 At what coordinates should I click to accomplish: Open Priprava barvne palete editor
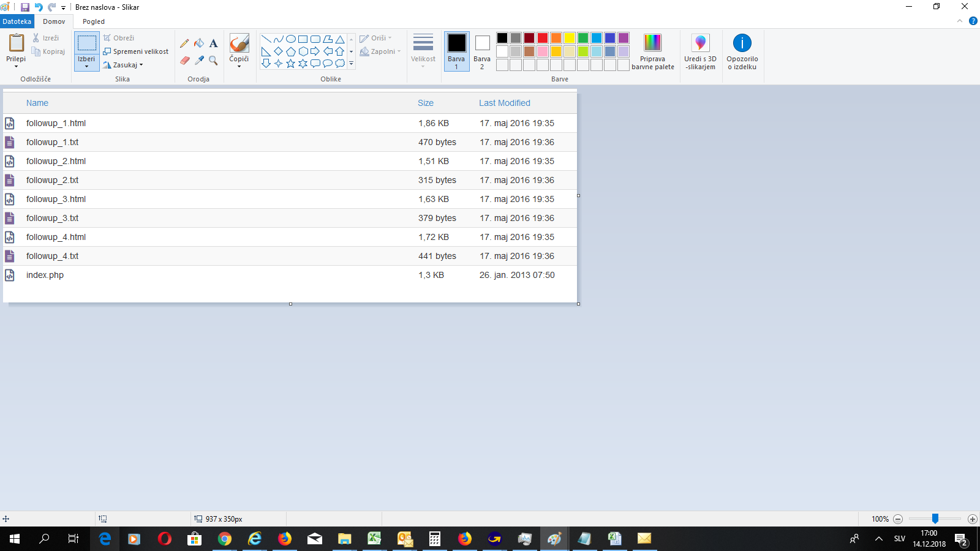pyautogui.click(x=653, y=52)
